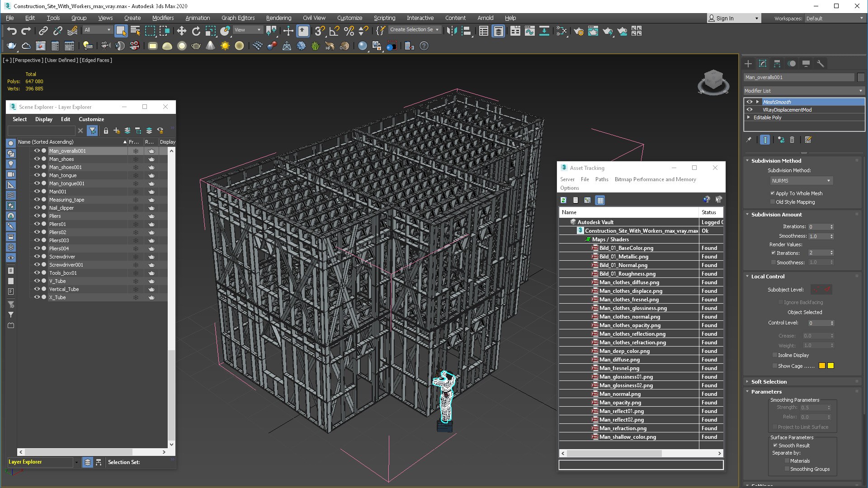This screenshot has height=488, width=868.
Task: Open the selection filter All dropdown
Action: (x=97, y=30)
